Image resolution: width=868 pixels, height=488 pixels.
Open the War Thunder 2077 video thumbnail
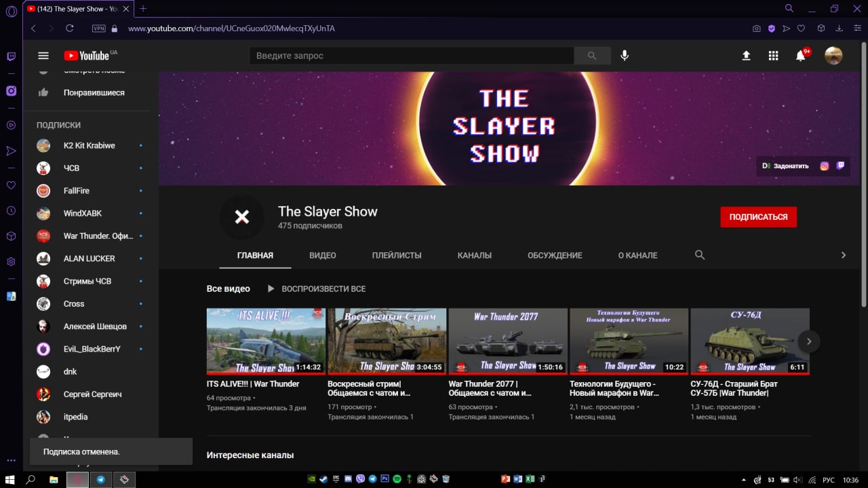[508, 341]
